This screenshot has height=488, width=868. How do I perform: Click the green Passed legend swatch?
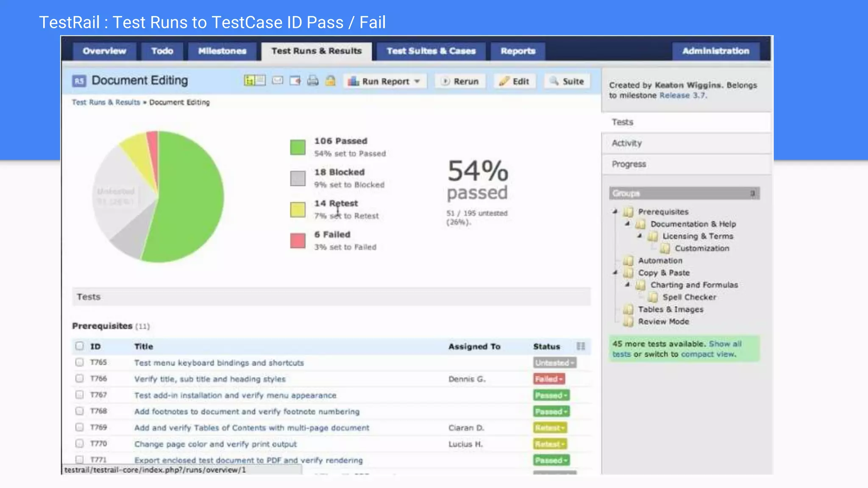[298, 147]
